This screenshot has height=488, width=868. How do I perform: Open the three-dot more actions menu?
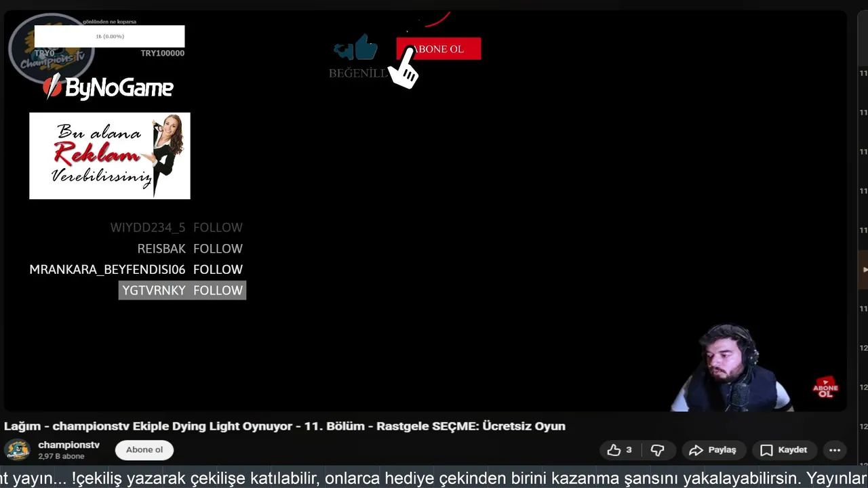pos(835,450)
